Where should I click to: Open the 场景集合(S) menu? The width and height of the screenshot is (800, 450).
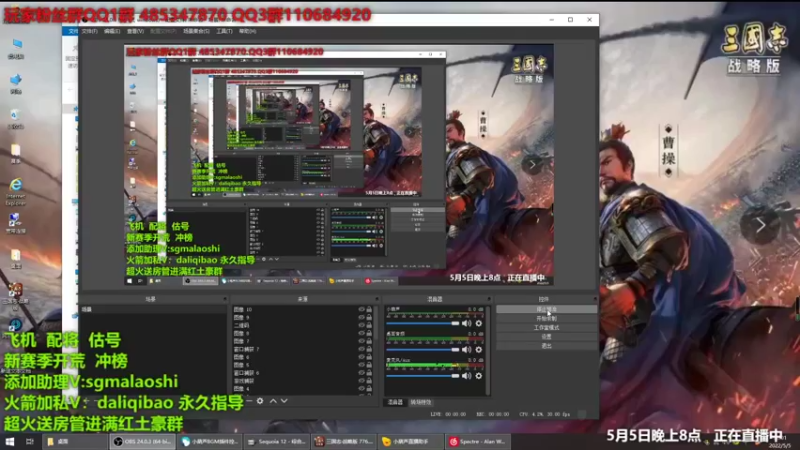196,31
